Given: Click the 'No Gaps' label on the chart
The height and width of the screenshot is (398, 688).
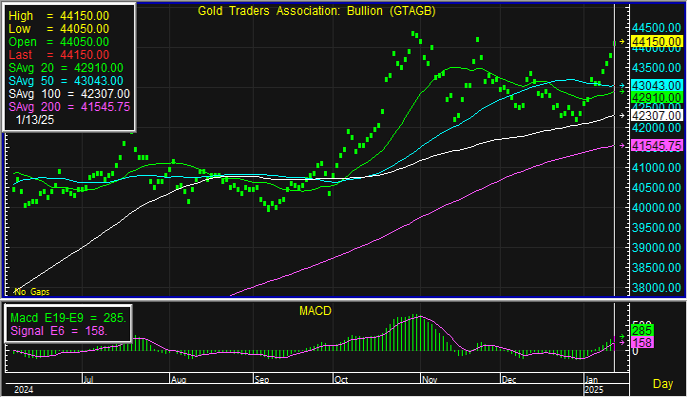Looking at the screenshot, I should click(x=32, y=292).
